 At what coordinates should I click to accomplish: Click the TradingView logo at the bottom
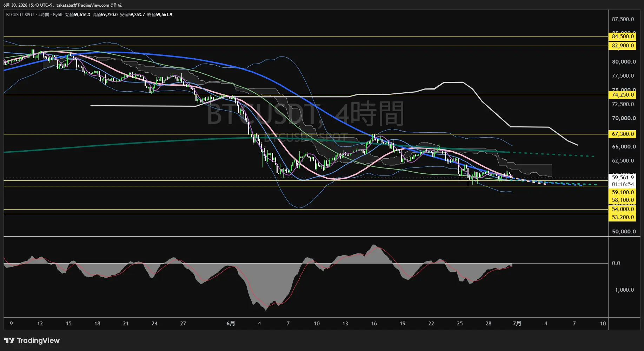[32, 340]
